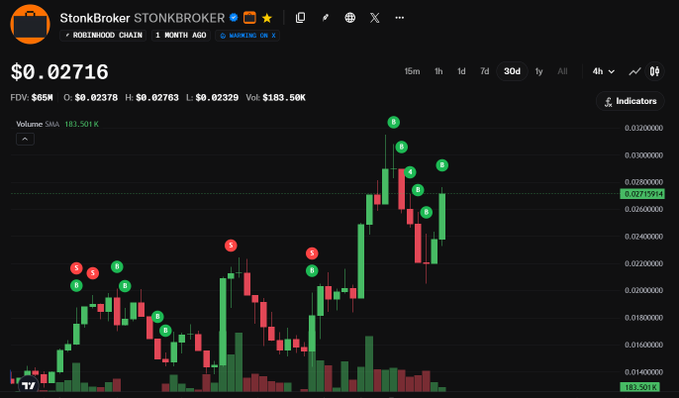Click the pen/edit icon in the header
The image size is (679, 398).
(x=325, y=18)
